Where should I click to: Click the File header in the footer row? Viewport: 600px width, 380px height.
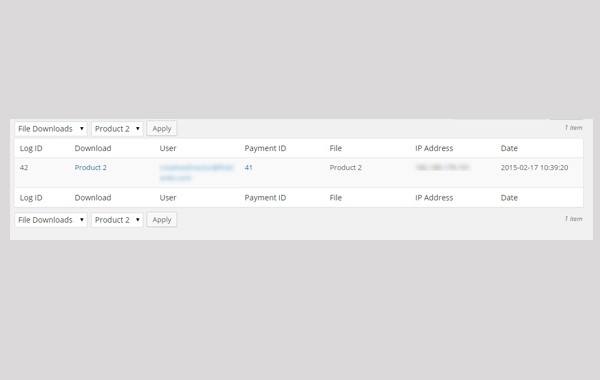pos(336,198)
